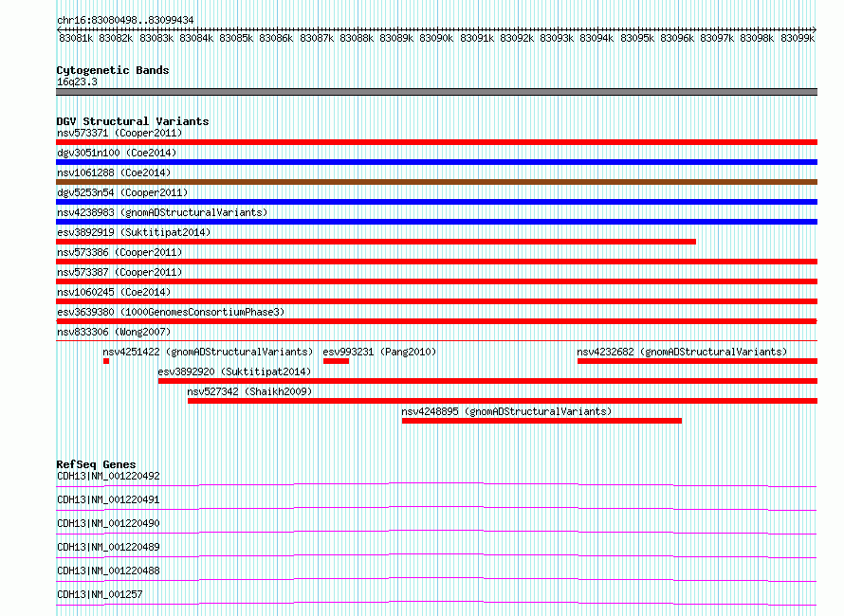Click the red bar for nsv527342

pyautogui.click(x=503, y=401)
